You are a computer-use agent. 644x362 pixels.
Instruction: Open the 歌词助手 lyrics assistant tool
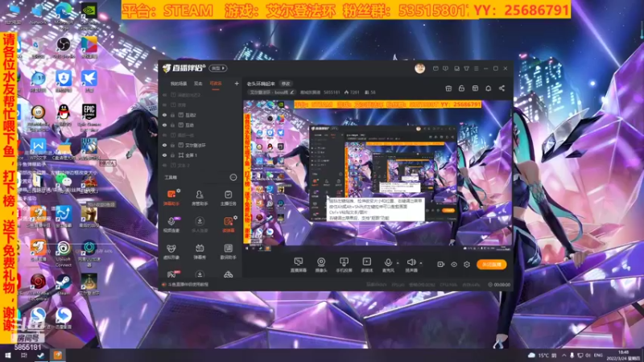point(228,251)
